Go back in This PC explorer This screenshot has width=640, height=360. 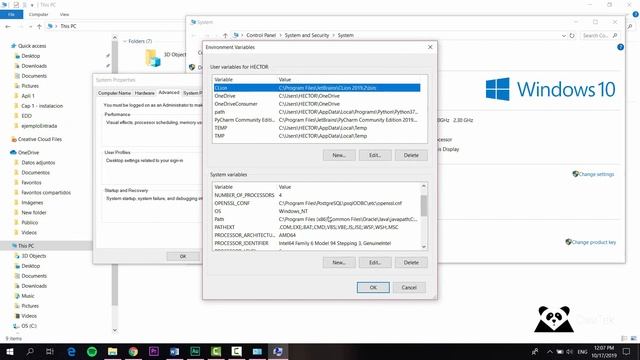point(8,26)
